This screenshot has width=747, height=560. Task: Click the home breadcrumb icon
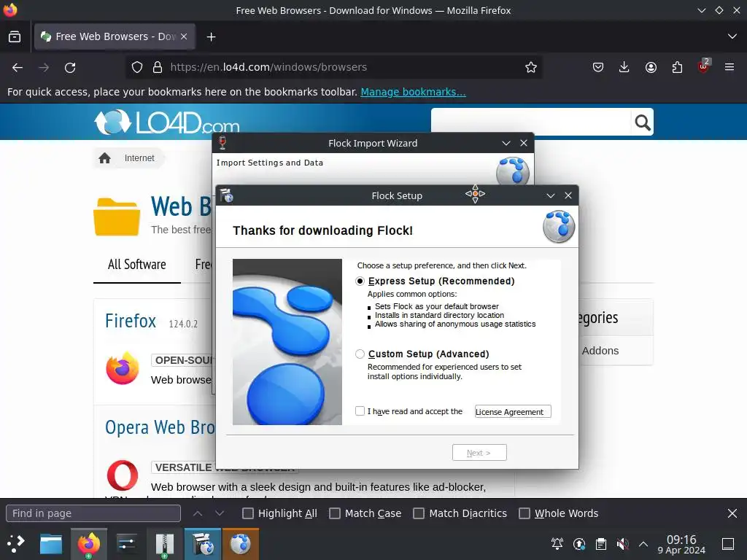(105, 158)
